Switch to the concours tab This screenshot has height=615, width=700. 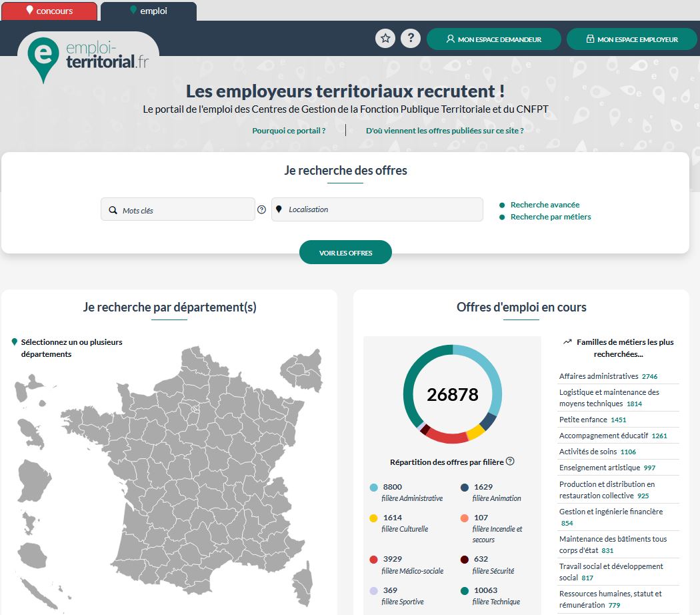[50, 11]
